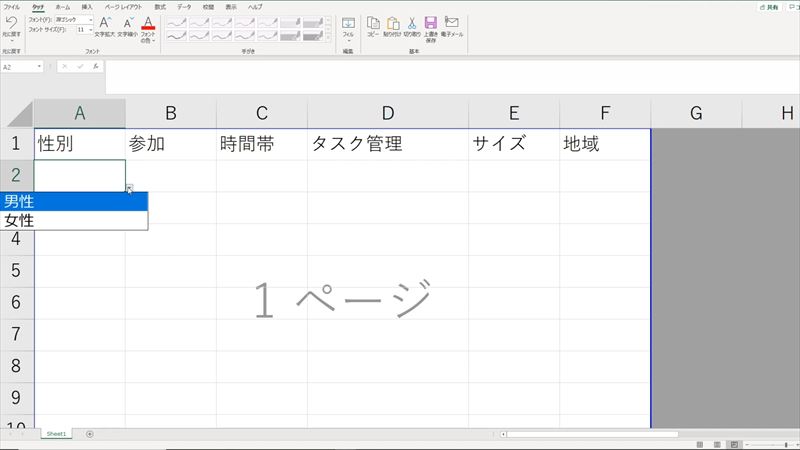Viewport: 800px width, 450px height.
Task: Select the Sheet1 tab
Action: pyautogui.click(x=55, y=434)
